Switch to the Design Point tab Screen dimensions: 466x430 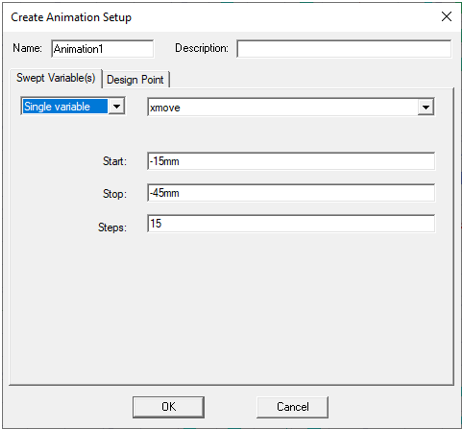pyautogui.click(x=135, y=80)
